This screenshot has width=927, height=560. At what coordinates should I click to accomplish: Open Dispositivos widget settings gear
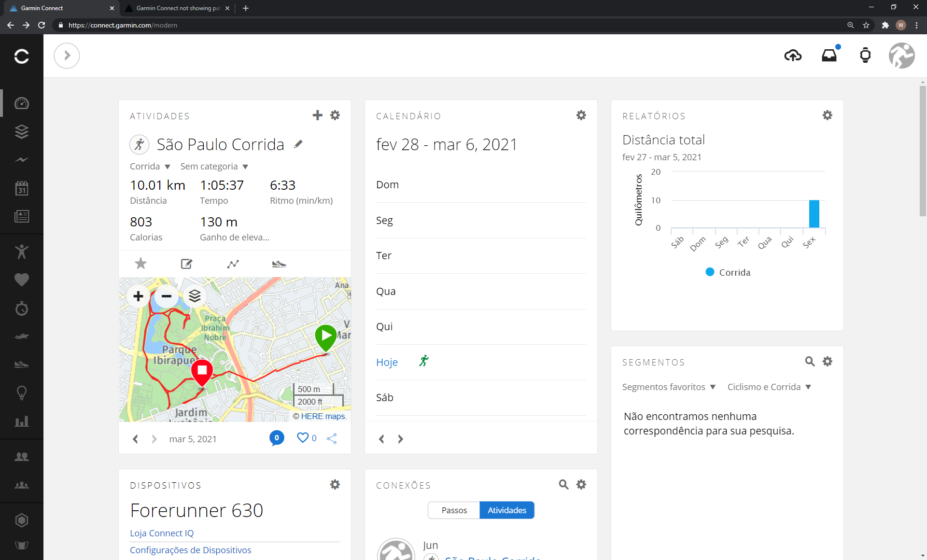[335, 484]
